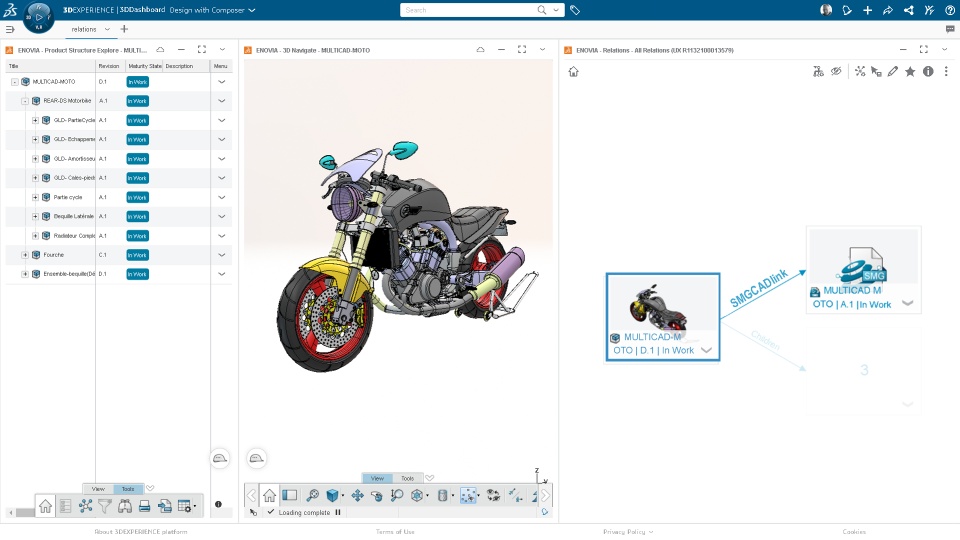
Task: Open dropdown on MULTICAD MOTO A.1 SMG card
Action: click(x=907, y=303)
